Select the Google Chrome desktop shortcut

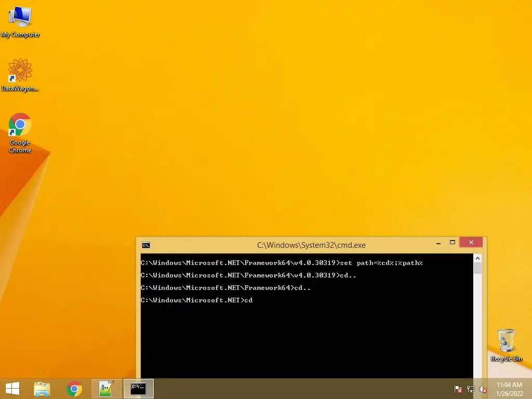click(x=20, y=133)
